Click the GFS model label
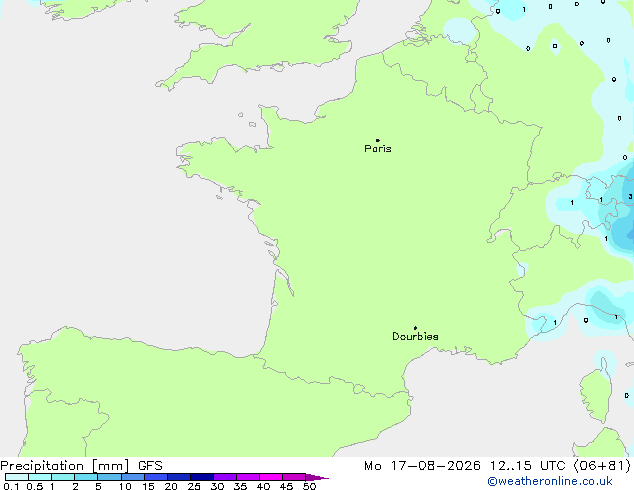This screenshot has height=490, width=634. (x=150, y=466)
